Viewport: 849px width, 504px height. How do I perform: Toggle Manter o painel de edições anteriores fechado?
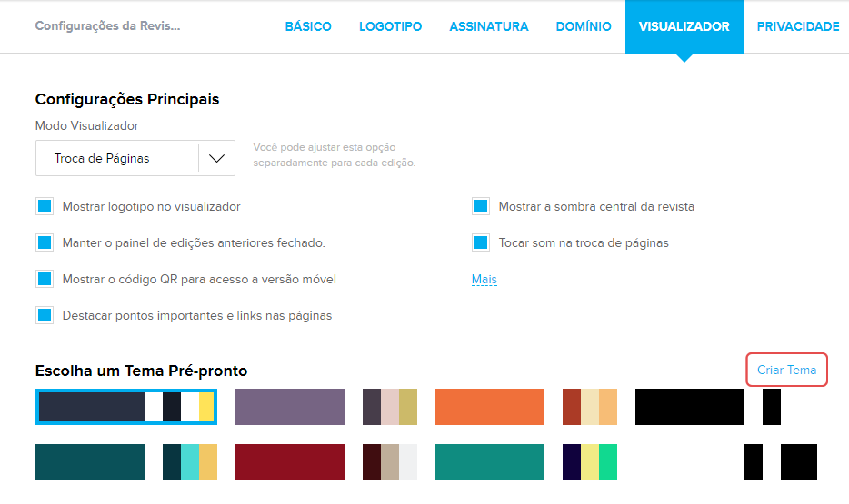45,243
